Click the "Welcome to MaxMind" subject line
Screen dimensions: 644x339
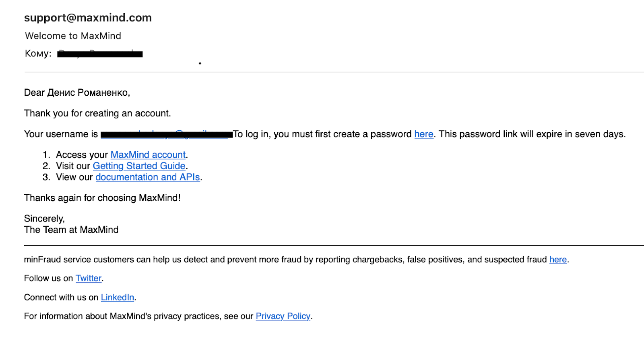[x=73, y=36]
